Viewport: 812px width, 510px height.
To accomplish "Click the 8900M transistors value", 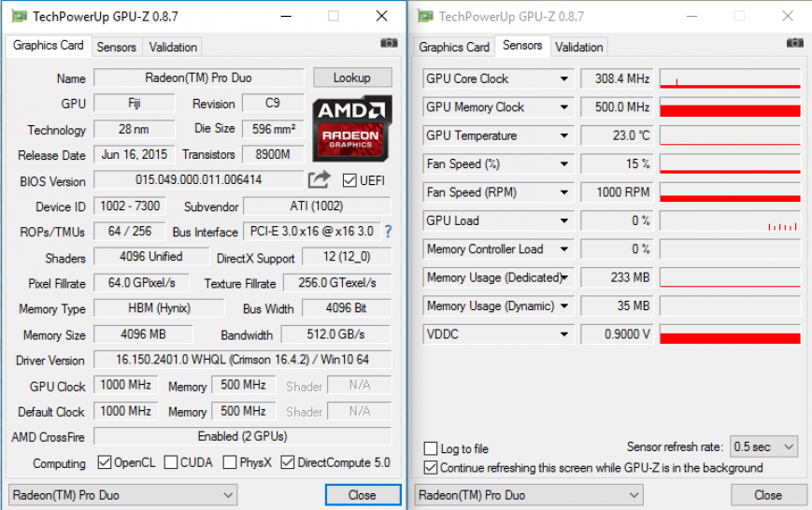I will point(273,154).
